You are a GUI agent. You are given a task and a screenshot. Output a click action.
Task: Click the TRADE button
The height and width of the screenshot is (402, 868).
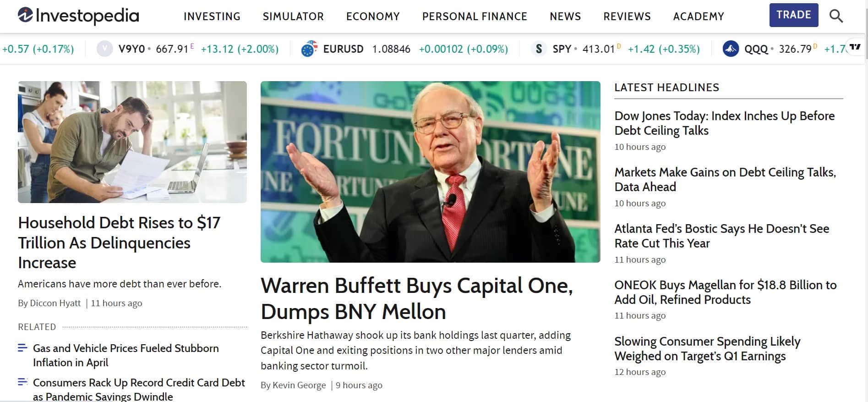(794, 14)
